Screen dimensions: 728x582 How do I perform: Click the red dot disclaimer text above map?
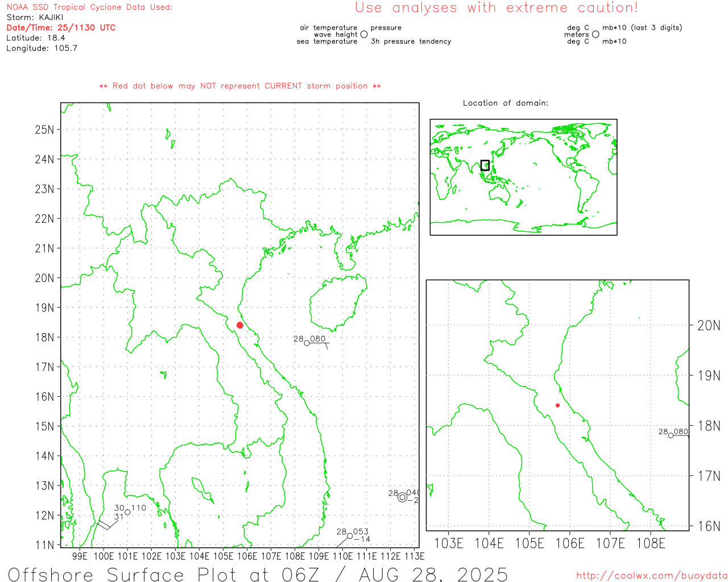240,86
